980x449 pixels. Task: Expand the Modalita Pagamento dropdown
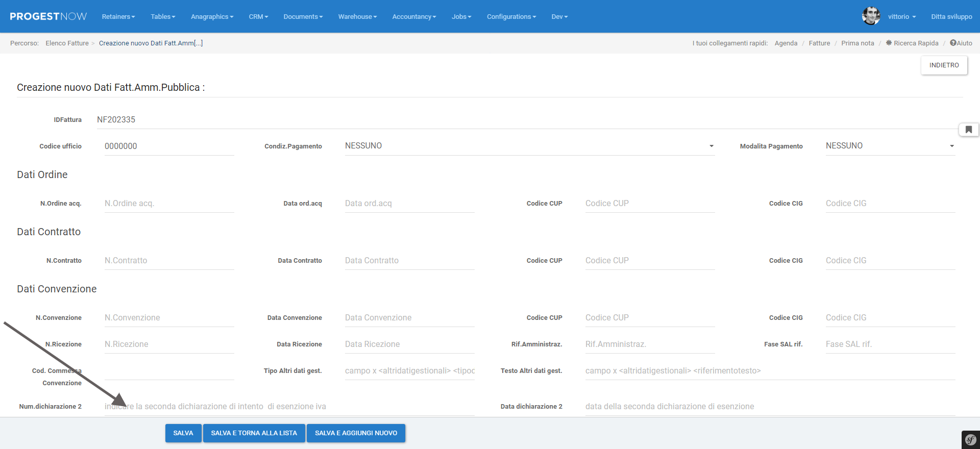(890, 146)
